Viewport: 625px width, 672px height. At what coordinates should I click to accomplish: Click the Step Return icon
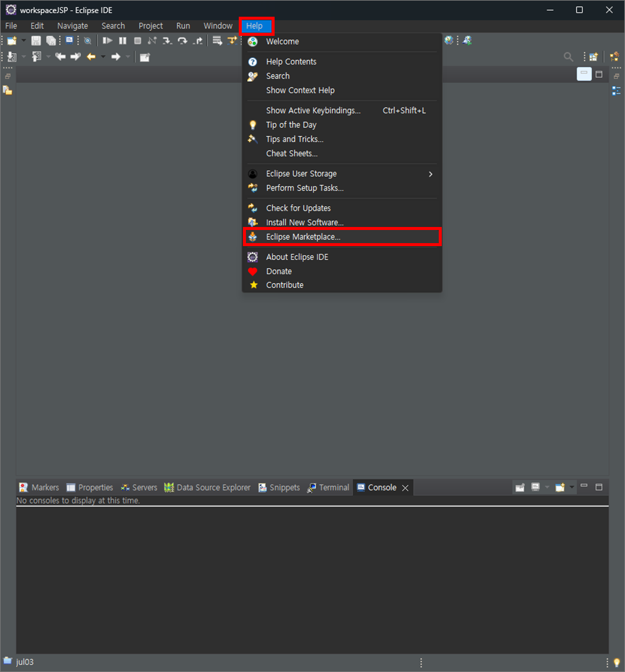click(x=198, y=41)
